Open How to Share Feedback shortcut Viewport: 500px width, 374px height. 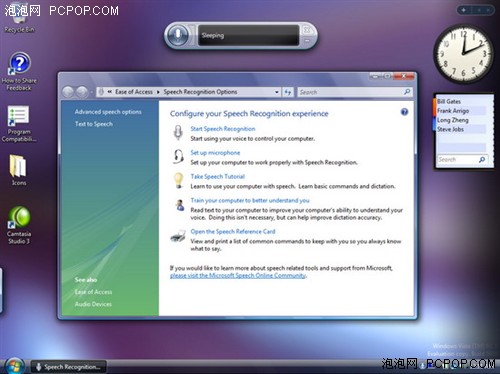(19, 71)
